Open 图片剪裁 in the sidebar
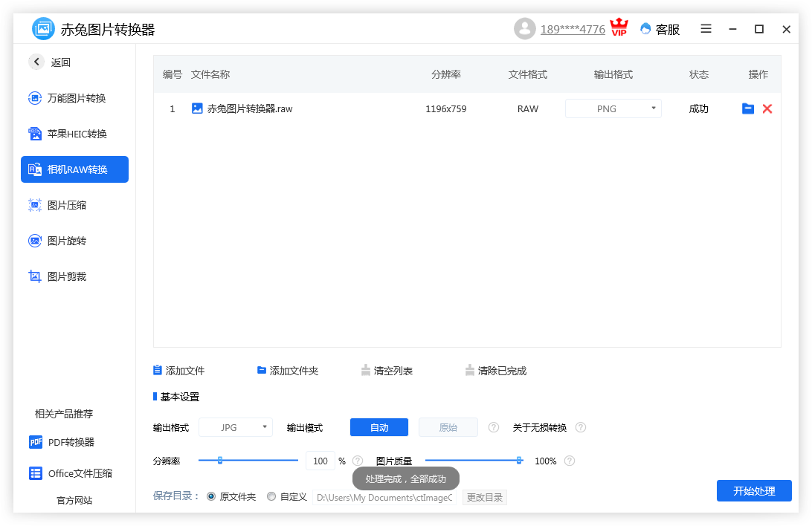The width and height of the screenshot is (812, 526). (74, 276)
